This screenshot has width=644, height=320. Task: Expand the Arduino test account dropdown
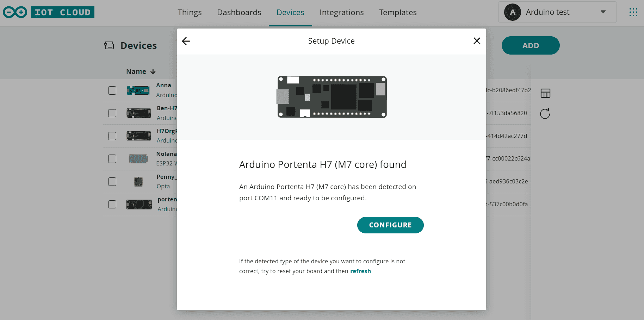603,12
